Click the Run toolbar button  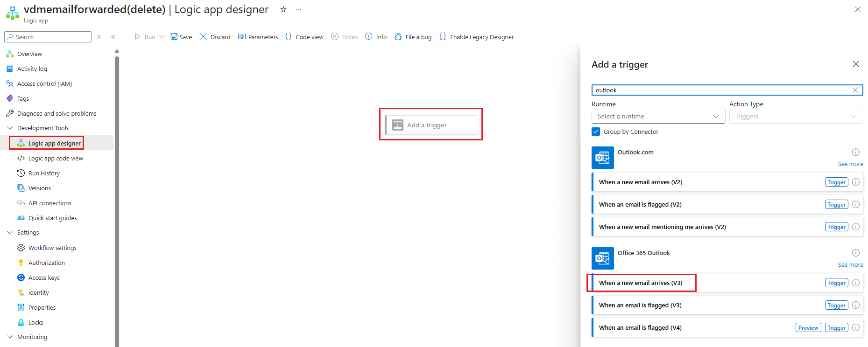pos(145,37)
